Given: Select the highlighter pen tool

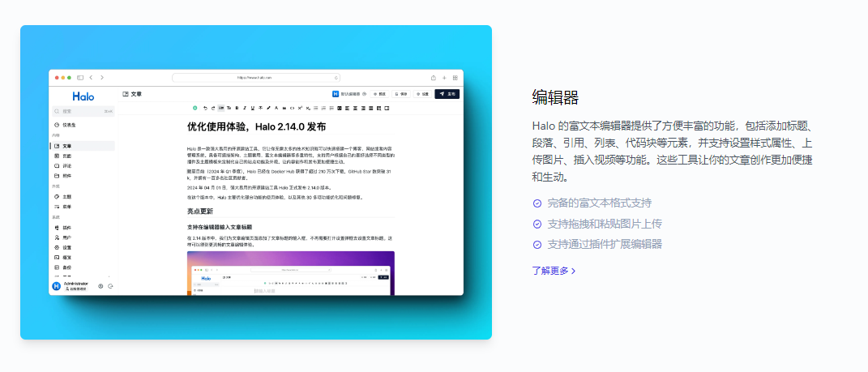Looking at the screenshot, I should point(268,108).
